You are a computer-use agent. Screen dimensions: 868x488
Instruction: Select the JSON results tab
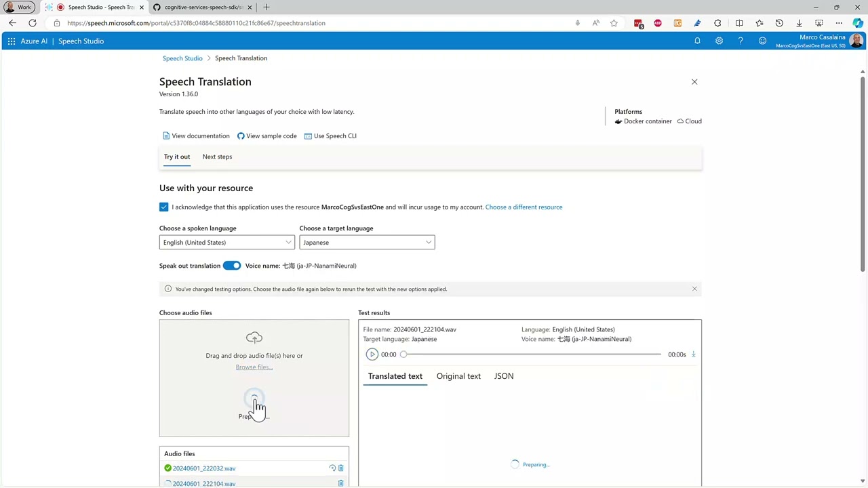coord(504,376)
